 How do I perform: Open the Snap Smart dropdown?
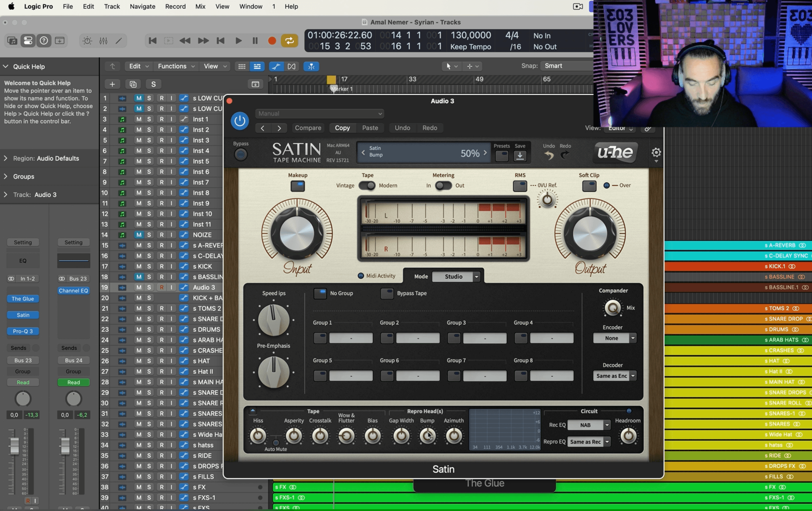(567, 66)
